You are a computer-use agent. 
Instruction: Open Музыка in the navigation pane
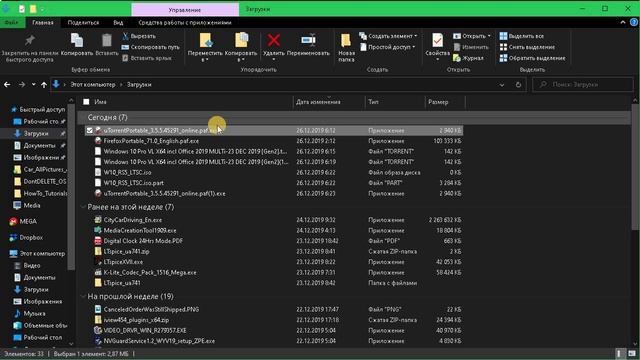pos(30,313)
